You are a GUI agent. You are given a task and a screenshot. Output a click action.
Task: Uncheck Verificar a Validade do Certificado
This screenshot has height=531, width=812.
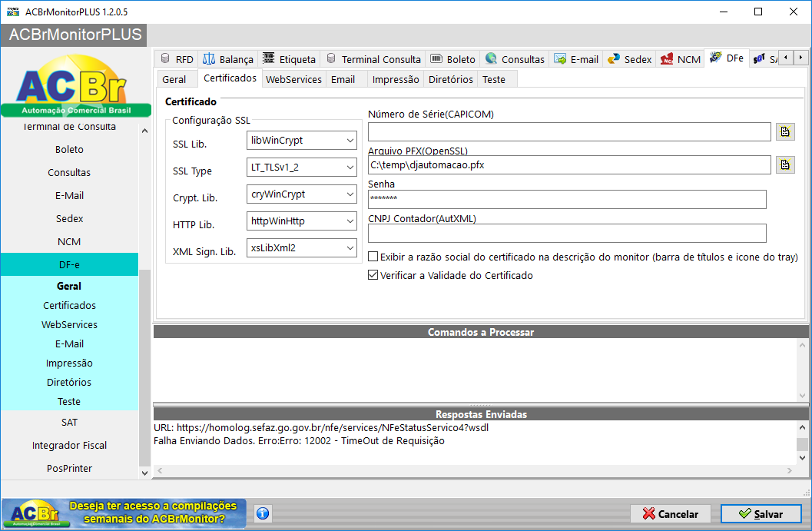[x=373, y=275]
